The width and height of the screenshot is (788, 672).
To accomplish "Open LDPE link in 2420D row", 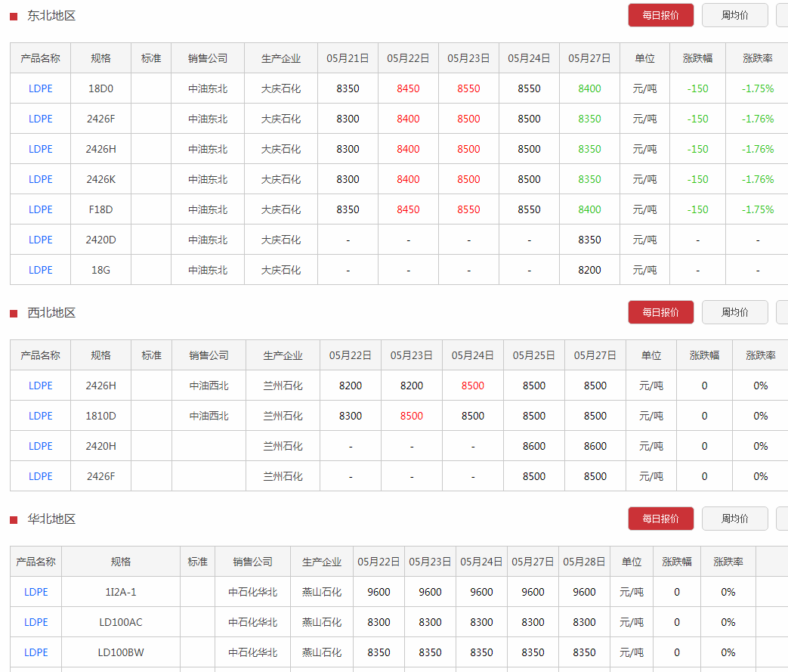I will pos(40,240).
